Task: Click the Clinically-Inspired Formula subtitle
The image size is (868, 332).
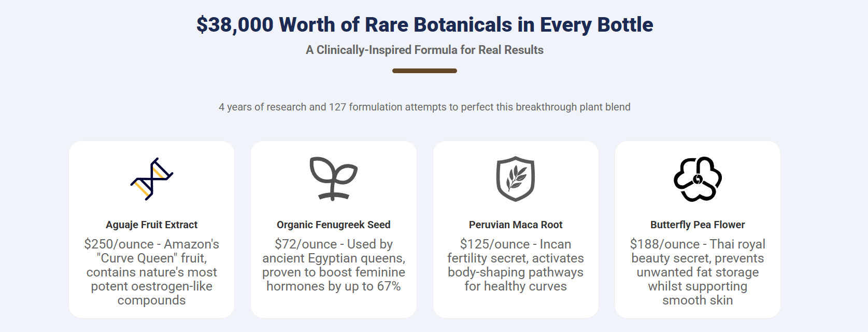Action: click(x=424, y=50)
